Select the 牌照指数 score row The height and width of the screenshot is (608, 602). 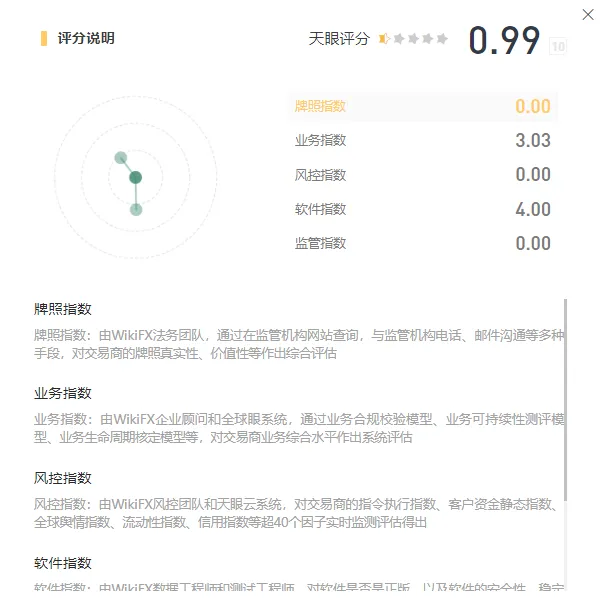pos(423,106)
